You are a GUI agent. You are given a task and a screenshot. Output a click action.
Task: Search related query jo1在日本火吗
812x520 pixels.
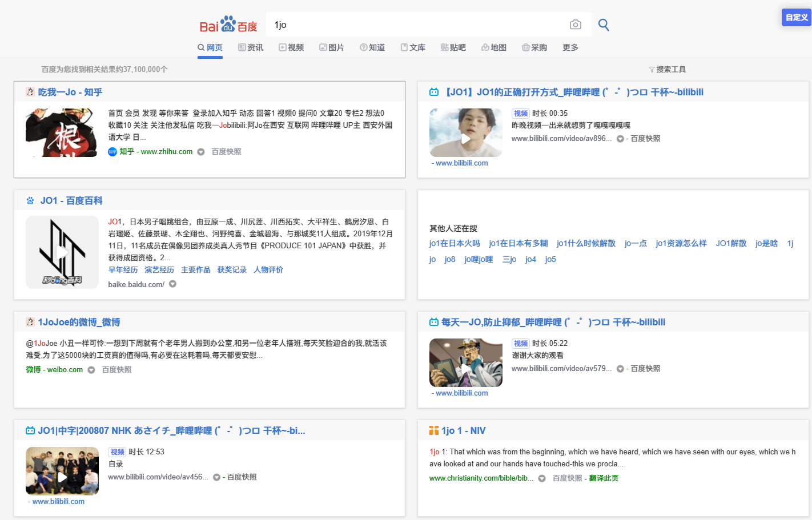(x=455, y=243)
